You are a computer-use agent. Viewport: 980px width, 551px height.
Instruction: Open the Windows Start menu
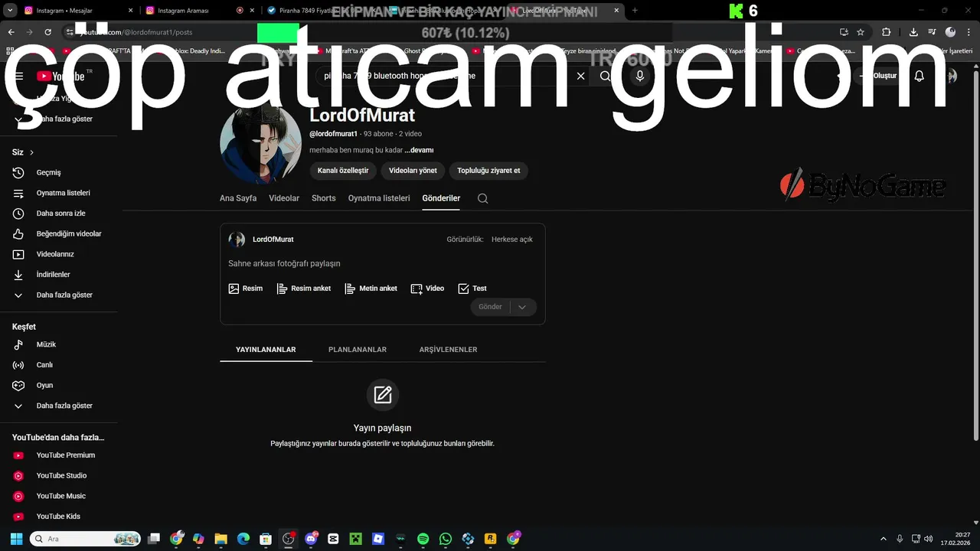16,539
